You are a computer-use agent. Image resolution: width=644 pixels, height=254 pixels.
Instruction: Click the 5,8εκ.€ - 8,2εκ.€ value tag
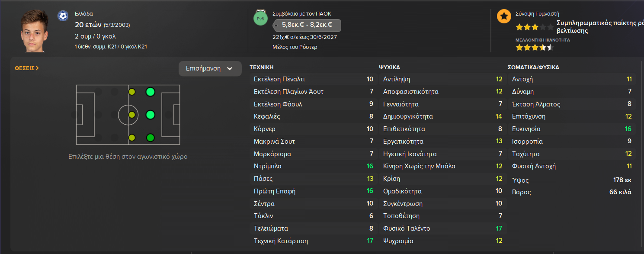307,25
